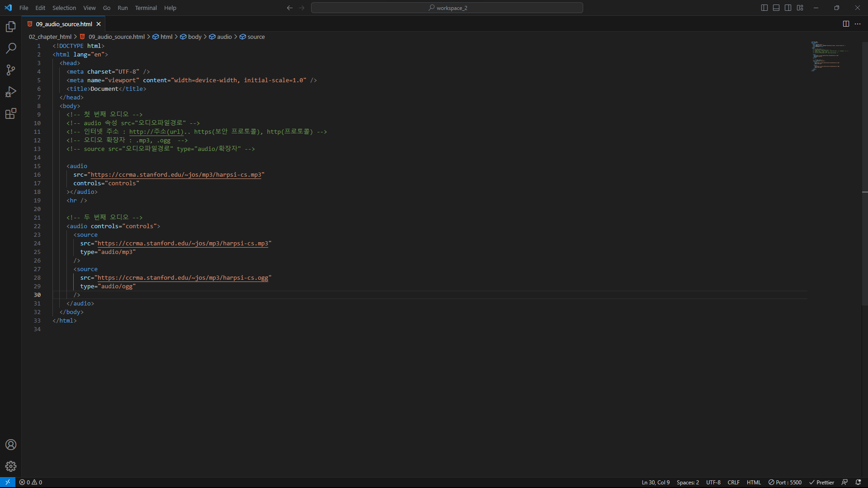This screenshot has width=868, height=488.
Task: Click the workspace_2 command center search box
Action: [x=447, y=8]
